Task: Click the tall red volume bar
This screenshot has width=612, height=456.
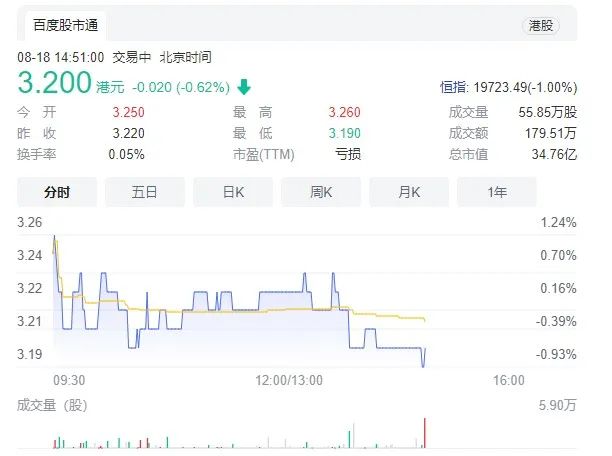Action: pyautogui.click(x=425, y=433)
